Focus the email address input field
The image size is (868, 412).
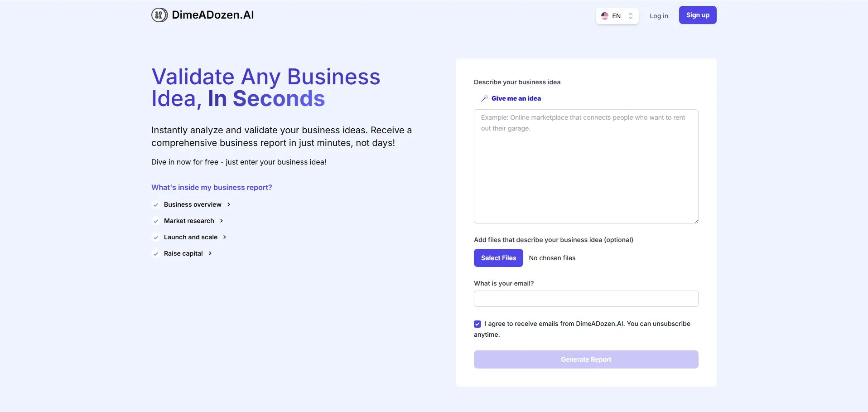[586, 299]
